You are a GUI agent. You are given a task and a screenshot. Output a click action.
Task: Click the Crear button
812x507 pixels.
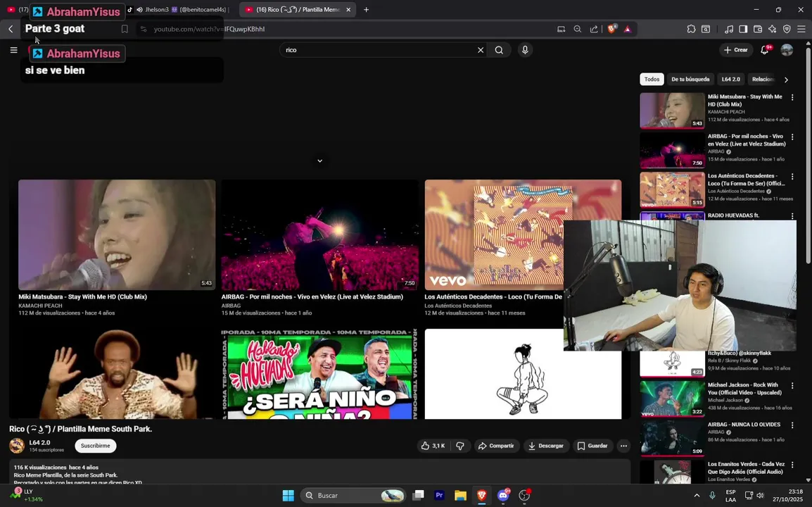[x=735, y=50]
